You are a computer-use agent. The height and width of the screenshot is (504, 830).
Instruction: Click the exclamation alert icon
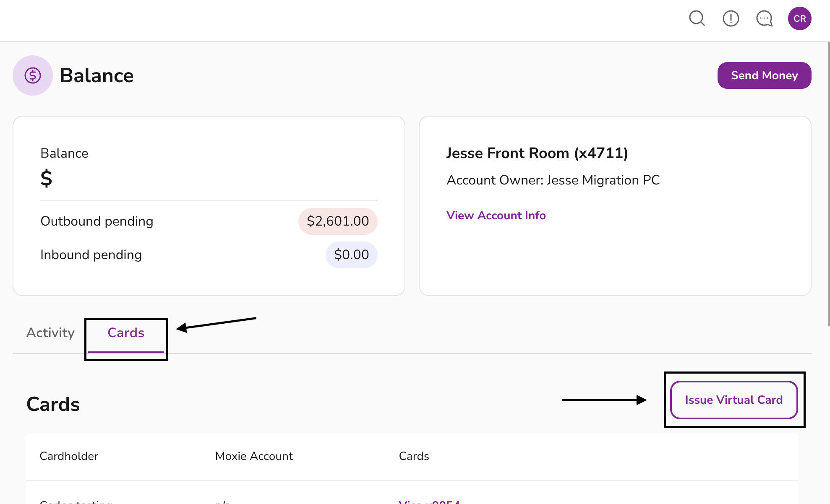coord(731,18)
